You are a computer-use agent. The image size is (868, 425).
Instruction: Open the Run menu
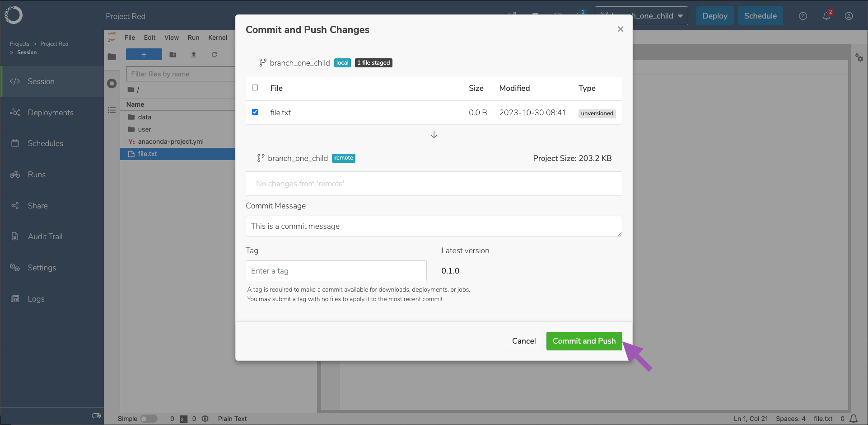pyautogui.click(x=193, y=38)
